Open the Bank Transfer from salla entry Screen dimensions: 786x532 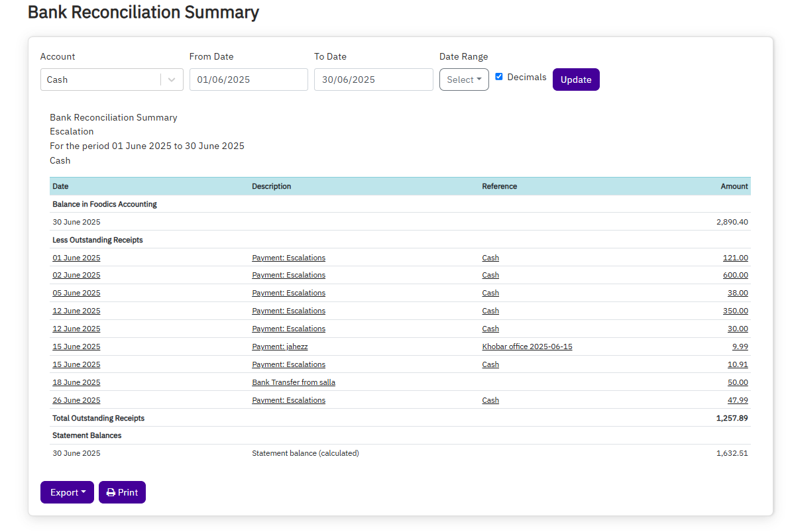click(293, 382)
